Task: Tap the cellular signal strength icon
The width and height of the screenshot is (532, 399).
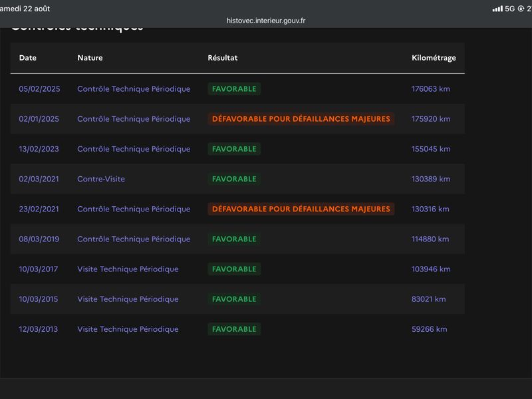Action: tap(497, 9)
